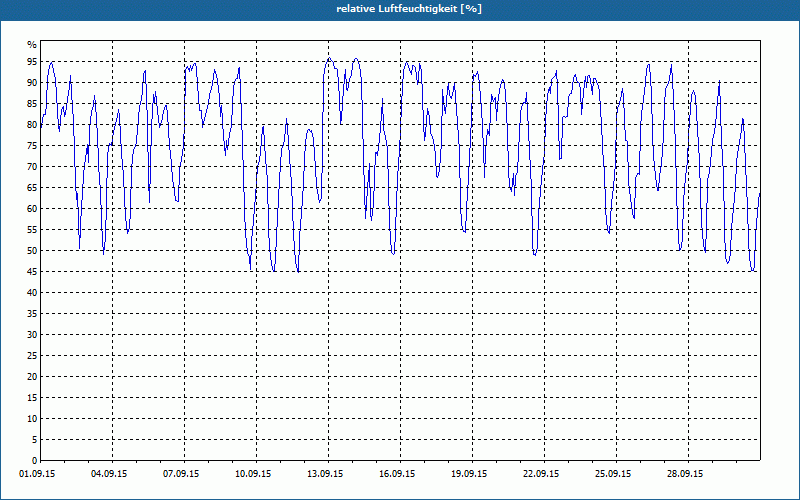Click the title 'relative Luftfeuchtigkeit [%]'

coord(409,9)
